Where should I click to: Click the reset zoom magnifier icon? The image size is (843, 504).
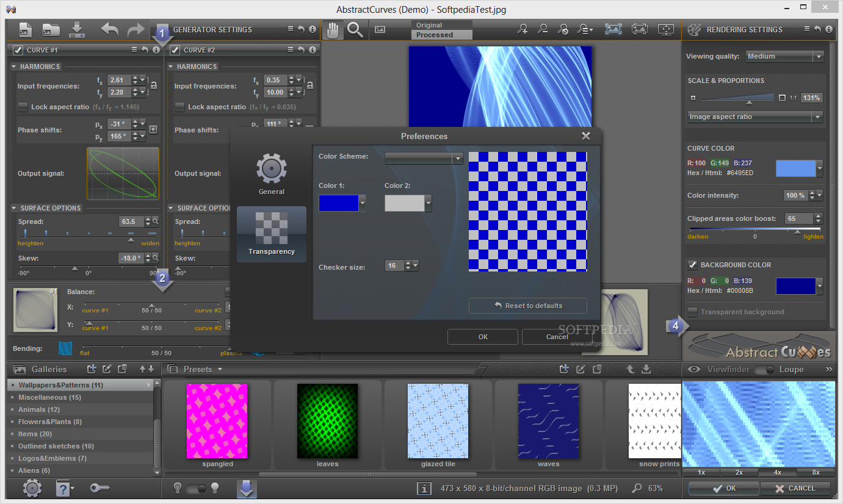[563, 29]
